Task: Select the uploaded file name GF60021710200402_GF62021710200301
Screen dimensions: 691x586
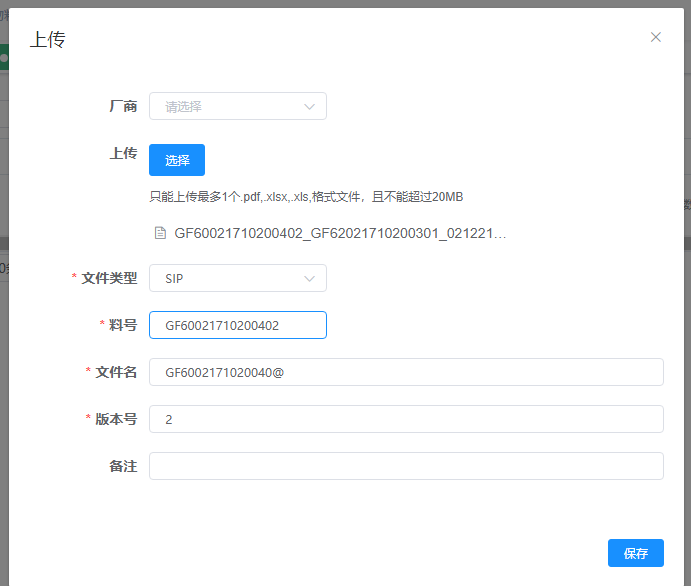Action: point(340,233)
